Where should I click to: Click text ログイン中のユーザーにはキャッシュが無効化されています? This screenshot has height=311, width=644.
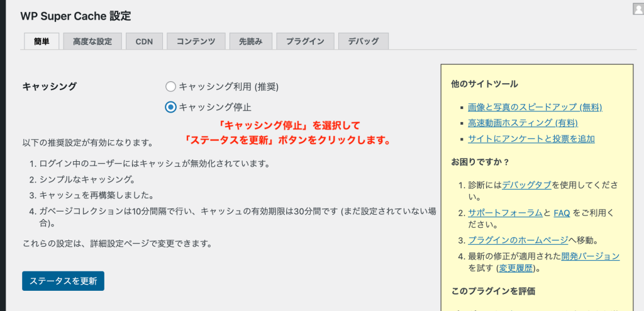155,164
